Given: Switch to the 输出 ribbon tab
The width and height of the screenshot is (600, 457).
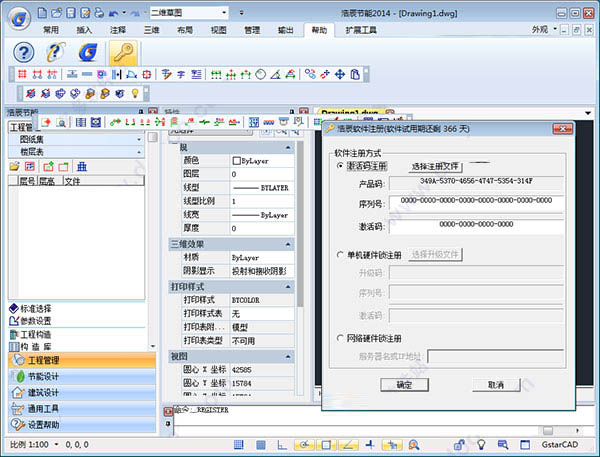Looking at the screenshot, I should (x=285, y=30).
